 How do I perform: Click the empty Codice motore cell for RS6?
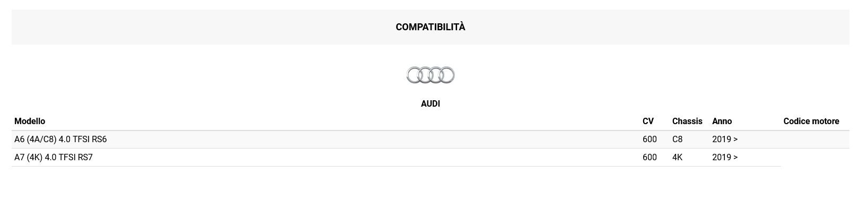point(815,140)
